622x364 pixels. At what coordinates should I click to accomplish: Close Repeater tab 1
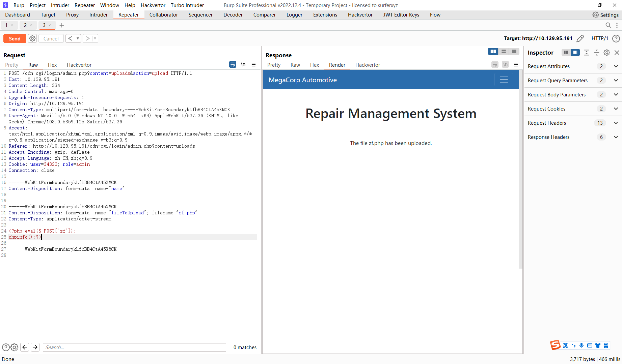[x=12, y=25]
